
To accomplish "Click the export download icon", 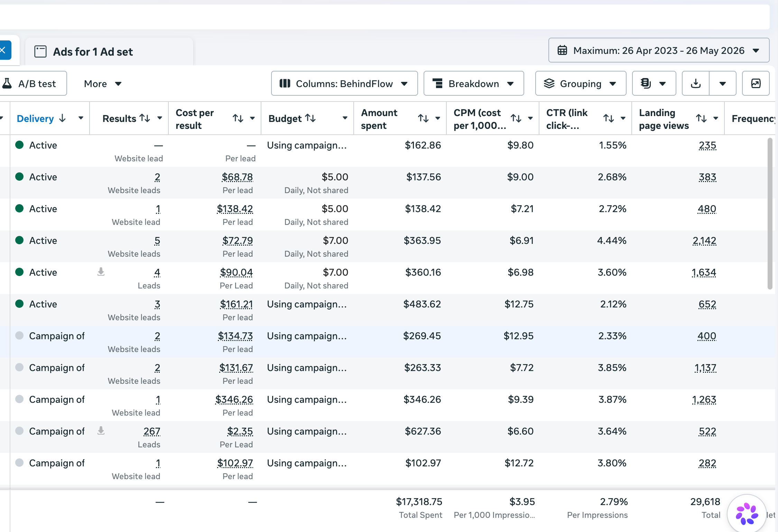I will point(695,84).
